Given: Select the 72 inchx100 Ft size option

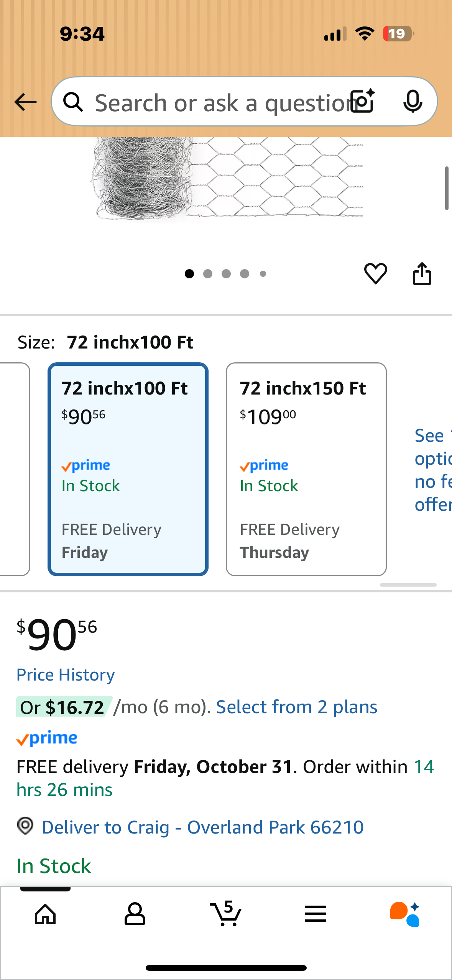Looking at the screenshot, I should [x=128, y=469].
